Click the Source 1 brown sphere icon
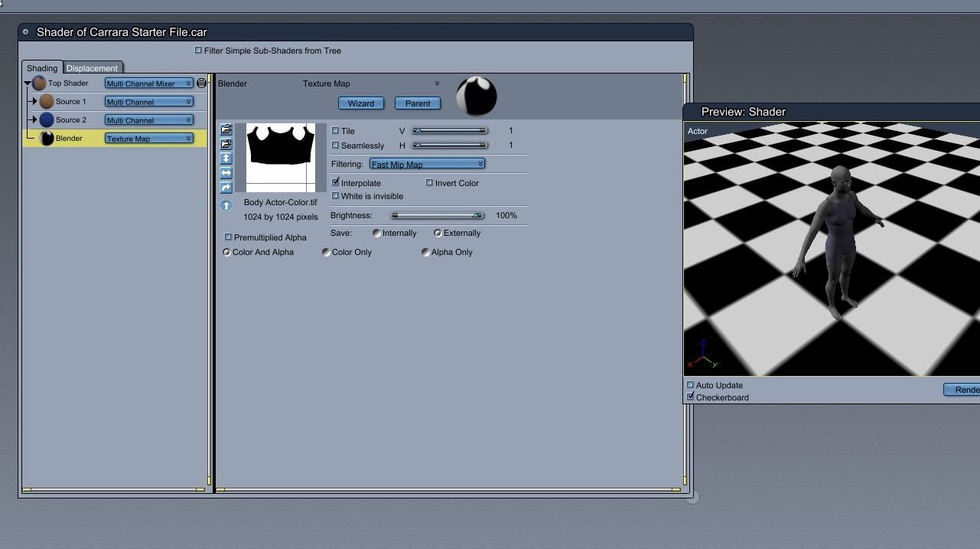The height and width of the screenshot is (549, 980). (x=47, y=101)
